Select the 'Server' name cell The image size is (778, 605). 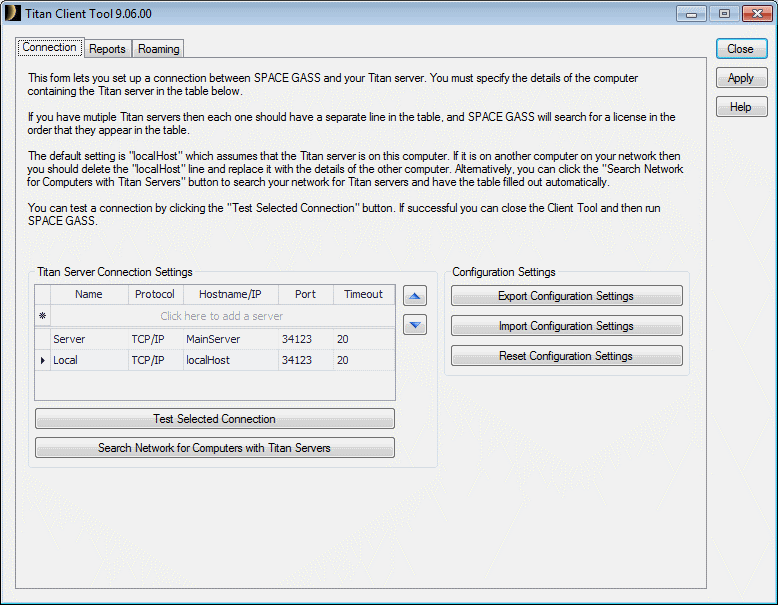point(89,339)
